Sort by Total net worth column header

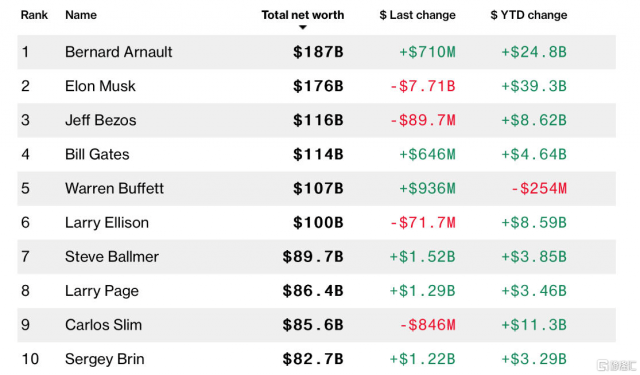(302, 15)
